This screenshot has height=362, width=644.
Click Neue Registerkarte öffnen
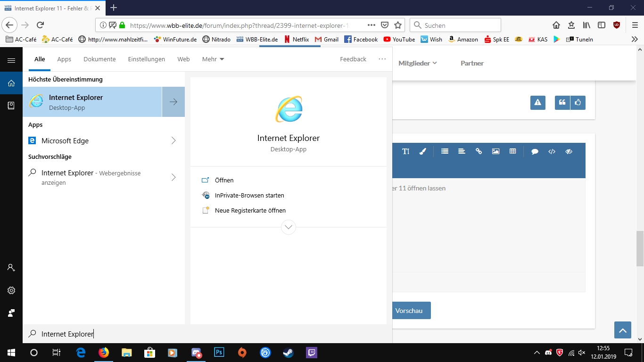tap(250, 210)
